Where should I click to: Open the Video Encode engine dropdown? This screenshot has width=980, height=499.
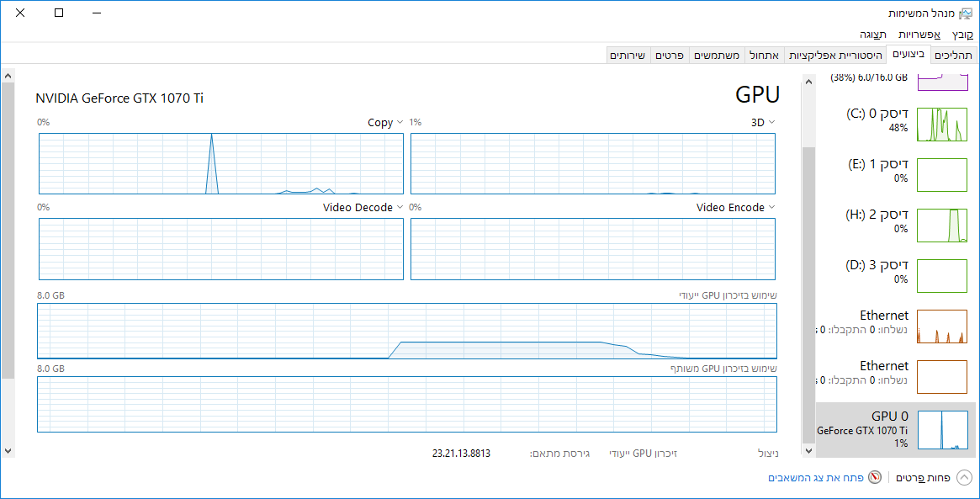pos(771,207)
